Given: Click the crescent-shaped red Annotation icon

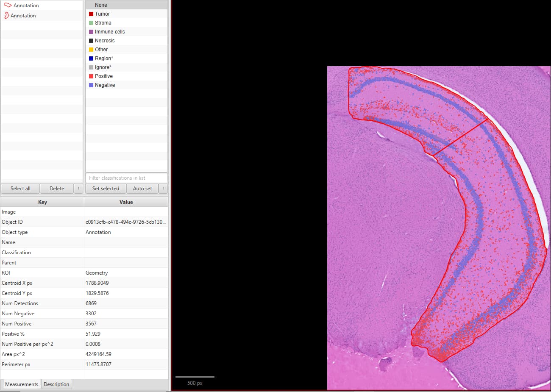Looking at the screenshot, I should coord(6,15).
